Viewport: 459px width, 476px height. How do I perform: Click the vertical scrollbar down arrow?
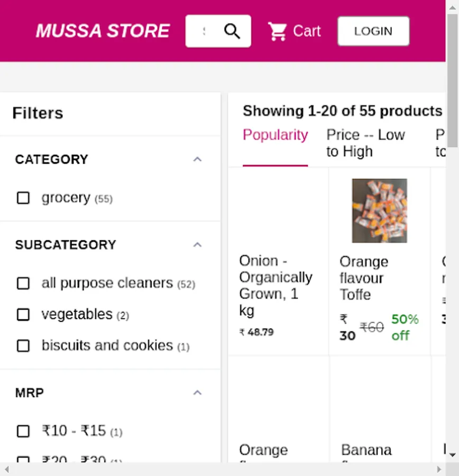click(x=452, y=454)
